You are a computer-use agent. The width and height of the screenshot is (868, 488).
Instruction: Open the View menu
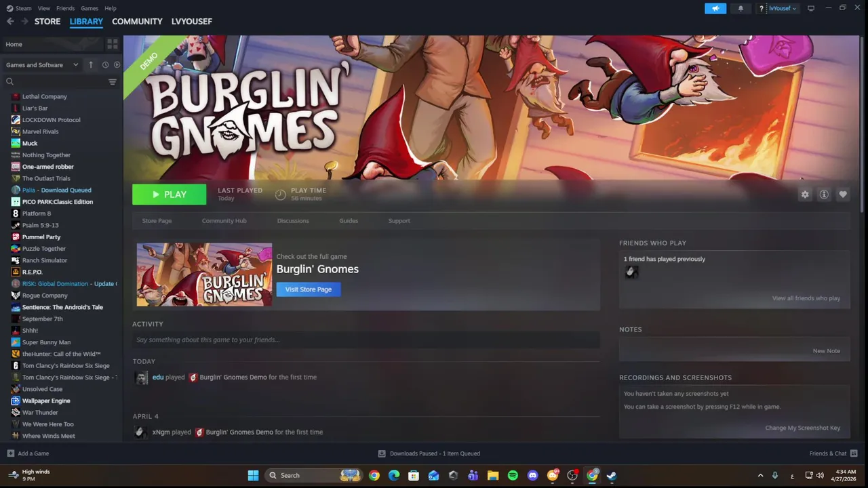pyautogui.click(x=44, y=8)
